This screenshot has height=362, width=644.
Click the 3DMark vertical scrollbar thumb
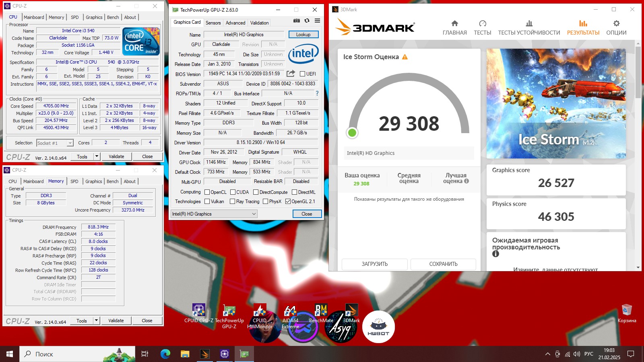click(x=638, y=72)
